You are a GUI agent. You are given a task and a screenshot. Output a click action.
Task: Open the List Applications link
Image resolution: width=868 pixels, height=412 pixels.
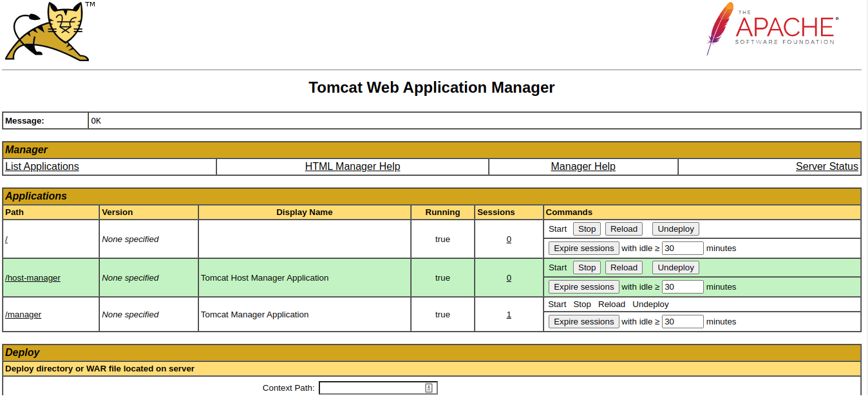[42, 166]
